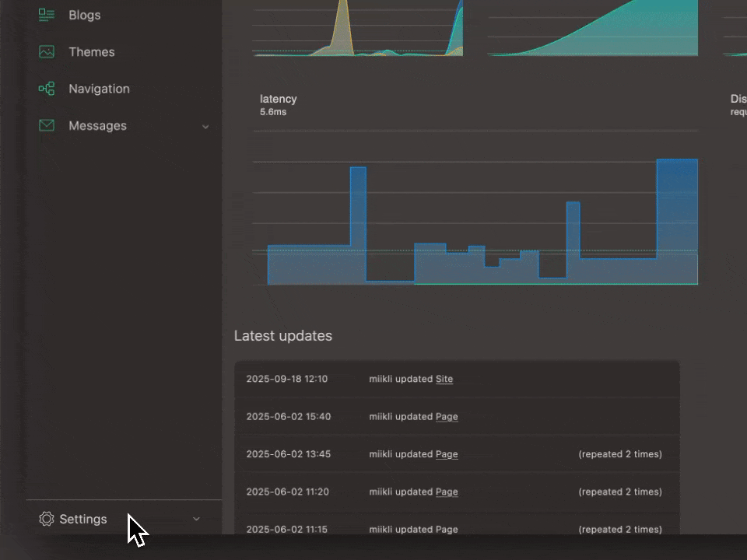The image size is (747, 560).
Task: Open the Messages envelope icon
Action: click(46, 125)
